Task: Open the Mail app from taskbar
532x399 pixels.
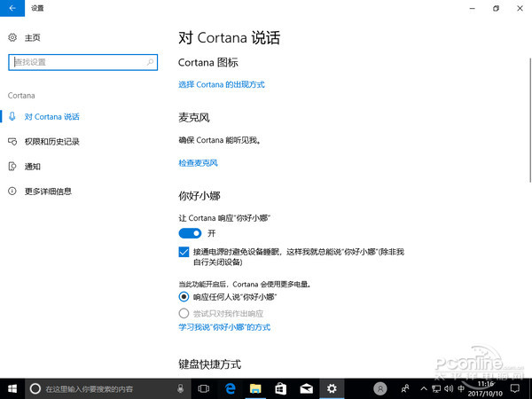Action: tap(306, 389)
